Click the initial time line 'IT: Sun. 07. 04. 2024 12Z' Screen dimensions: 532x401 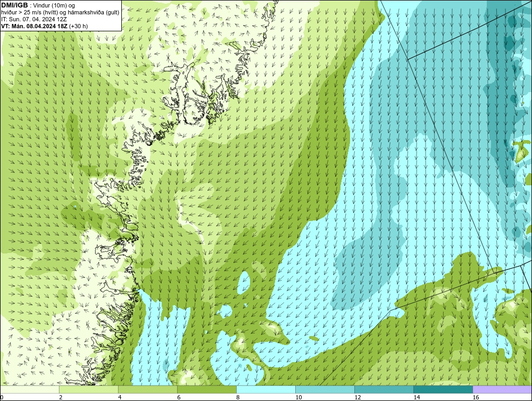34,19
